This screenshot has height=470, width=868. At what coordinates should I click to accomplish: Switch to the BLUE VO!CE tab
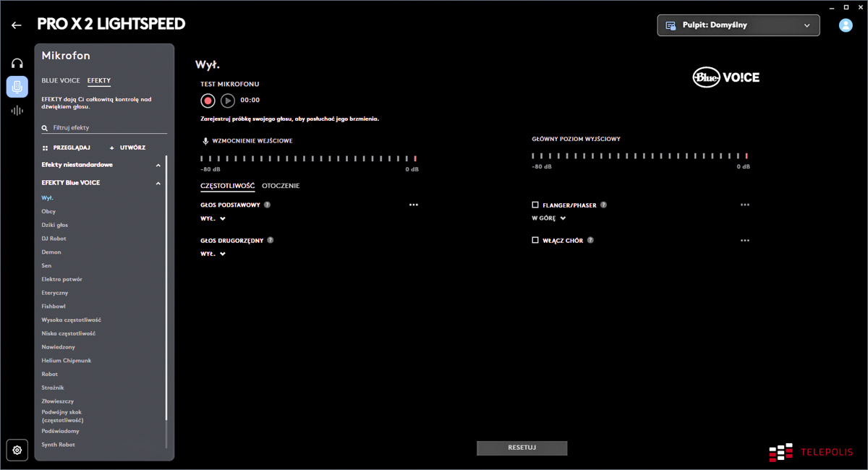[61, 81]
